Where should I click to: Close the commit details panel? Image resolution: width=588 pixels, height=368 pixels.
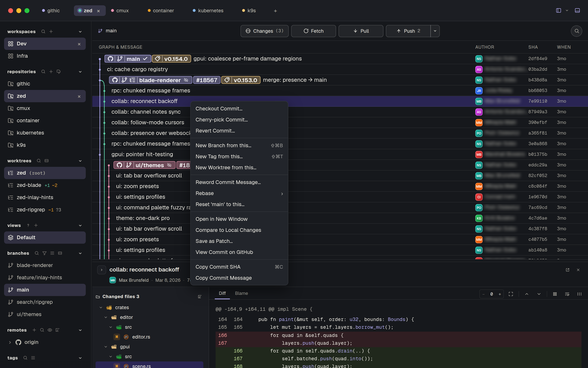pos(578,270)
